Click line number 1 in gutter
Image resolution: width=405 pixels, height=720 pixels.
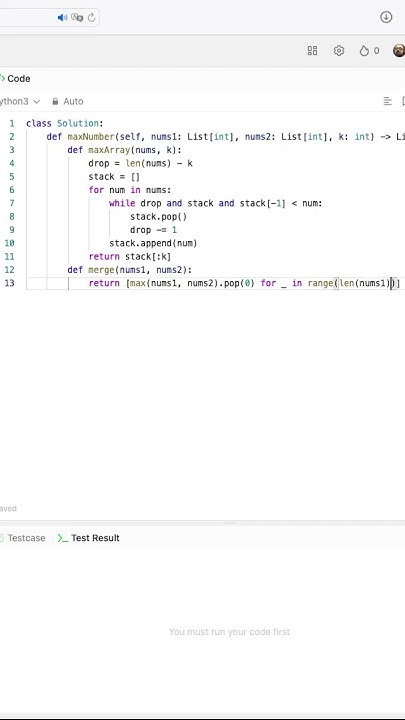(x=12, y=123)
